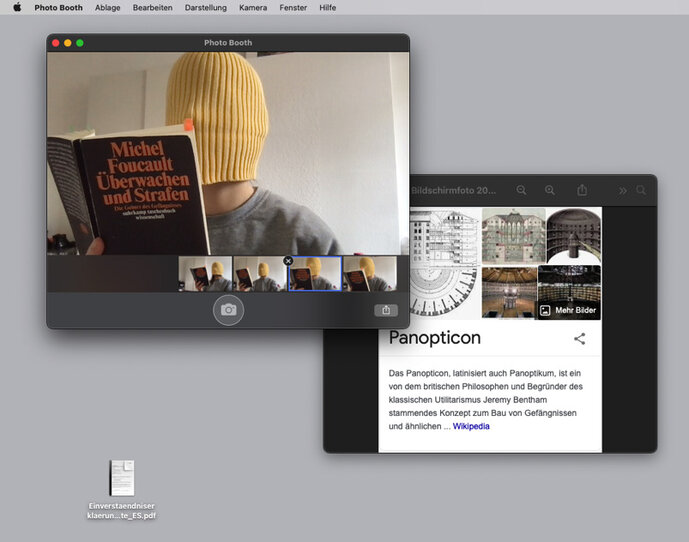Open the Darstellung menu
The height and width of the screenshot is (542, 689).
pyautogui.click(x=205, y=7)
